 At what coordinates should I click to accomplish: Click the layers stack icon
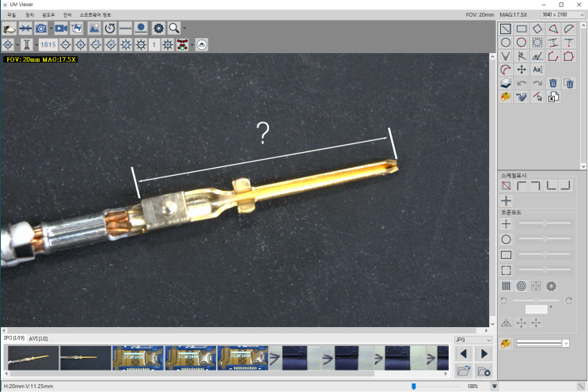(x=506, y=83)
